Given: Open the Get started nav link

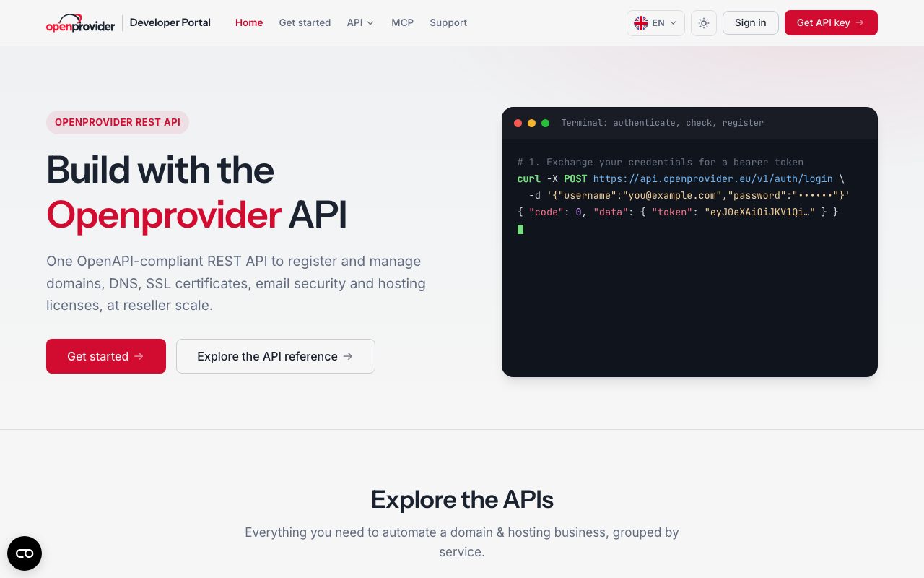Looking at the screenshot, I should (x=305, y=23).
